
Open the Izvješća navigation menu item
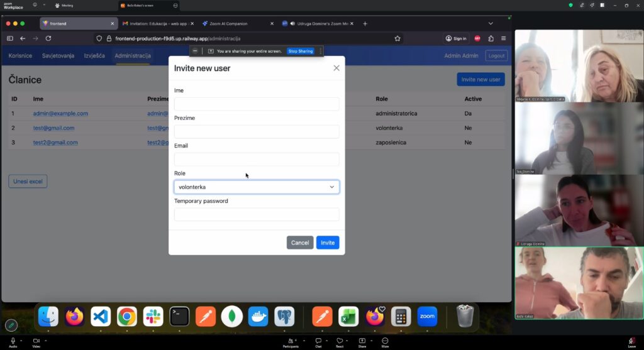94,56
